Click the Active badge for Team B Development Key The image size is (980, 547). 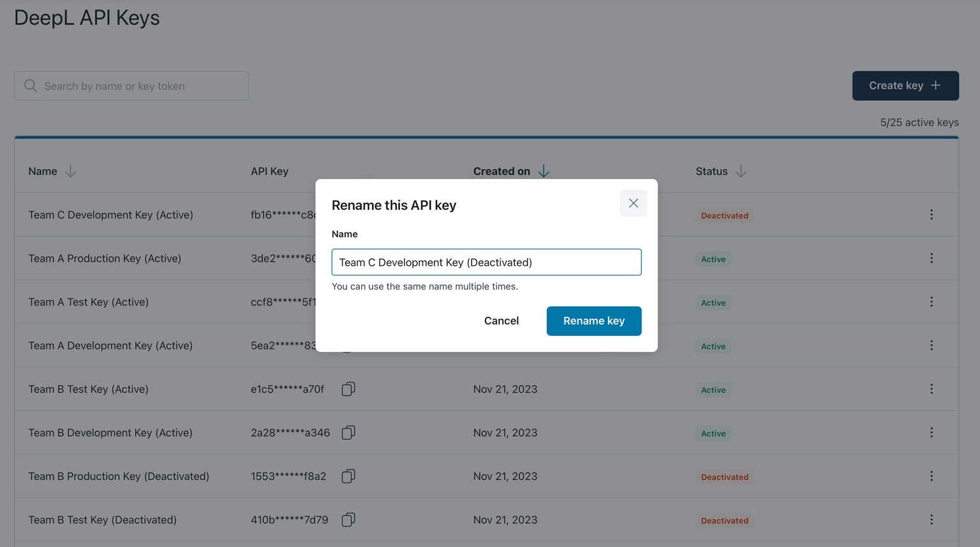[x=713, y=434]
